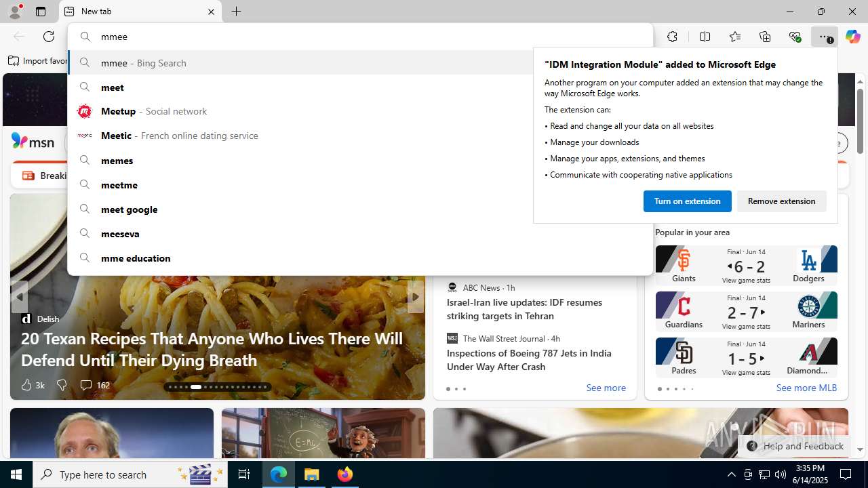Open Split screen icon in toolbar
This screenshot has height=488, width=868.
(x=705, y=37)
